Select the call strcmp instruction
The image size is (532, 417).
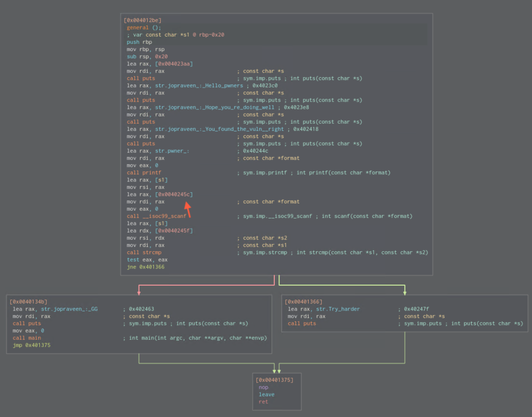(143, 252)
